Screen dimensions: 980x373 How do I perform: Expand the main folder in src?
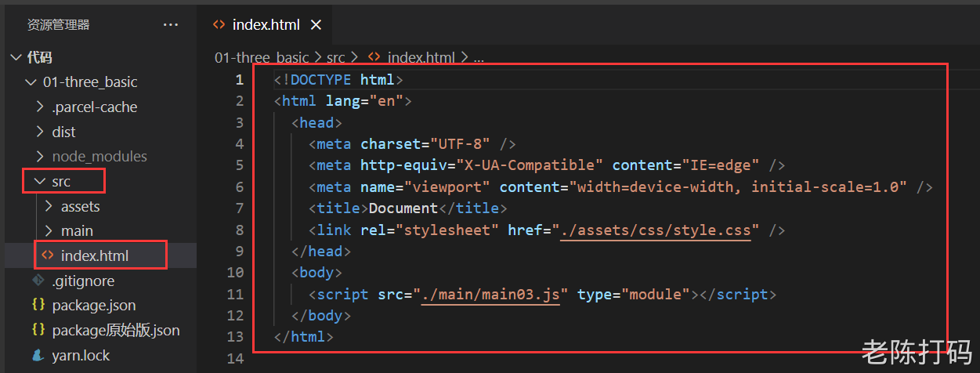click(x=49, y=230)
